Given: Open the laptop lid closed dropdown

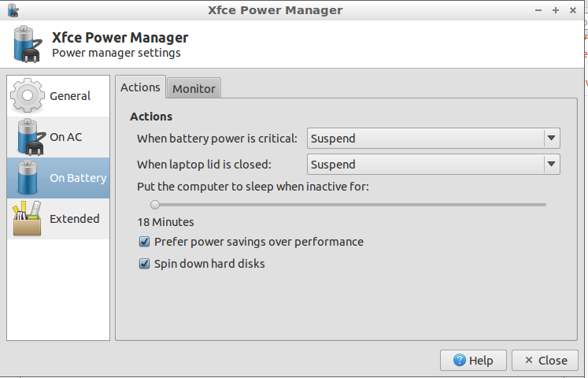Looking at the screenshot, I should tap(434, 165).
